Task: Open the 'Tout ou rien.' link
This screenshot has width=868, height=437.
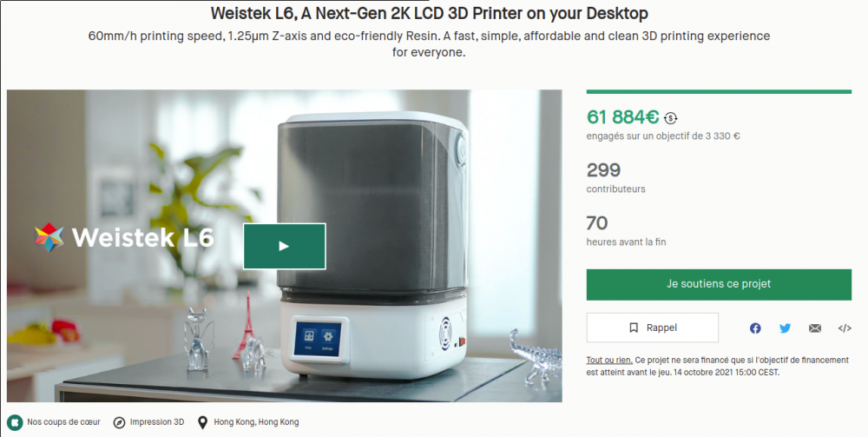Action: (608, 360)
